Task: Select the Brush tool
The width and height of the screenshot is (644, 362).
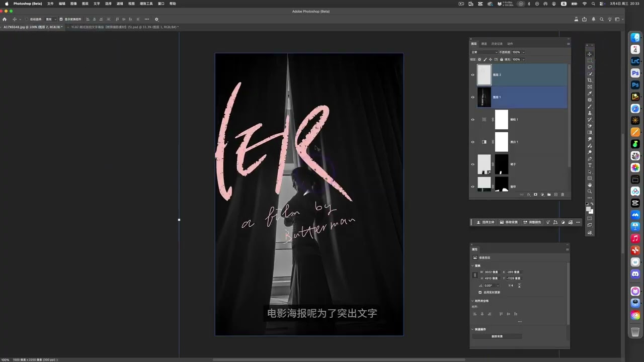Action: (x=590, y=106)
